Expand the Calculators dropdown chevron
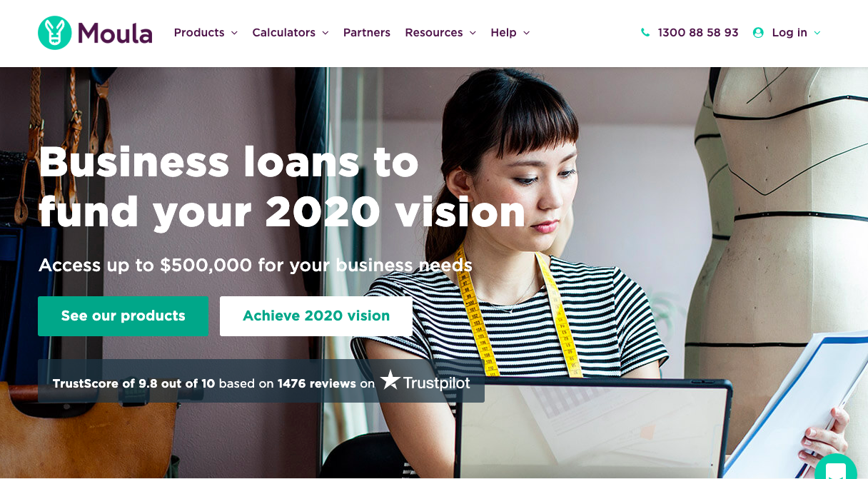Viewport: 868px width, 479px height. [325, 33]
